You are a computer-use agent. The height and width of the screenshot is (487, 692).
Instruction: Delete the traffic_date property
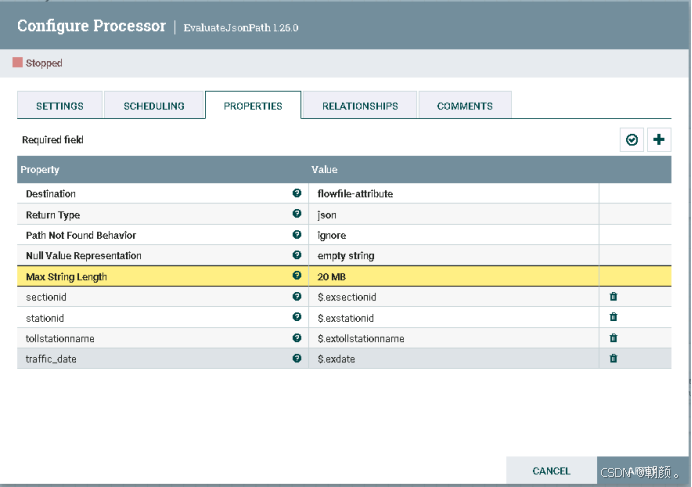613,358
